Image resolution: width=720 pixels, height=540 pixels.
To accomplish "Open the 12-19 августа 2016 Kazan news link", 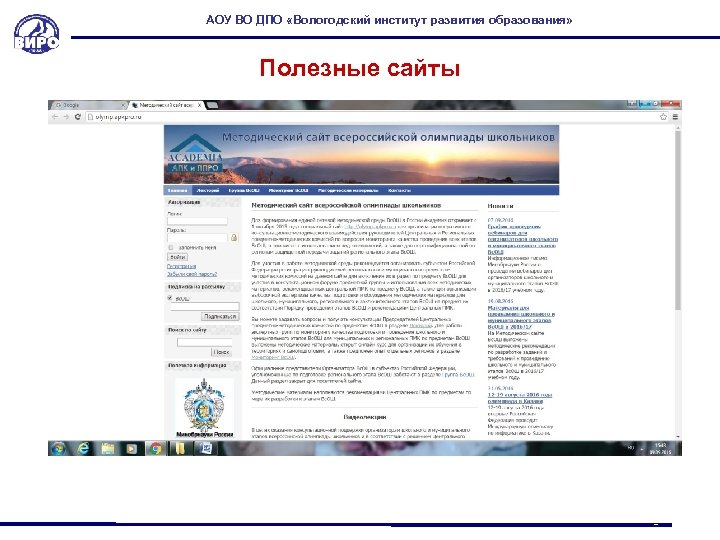I will pos(519,398).
